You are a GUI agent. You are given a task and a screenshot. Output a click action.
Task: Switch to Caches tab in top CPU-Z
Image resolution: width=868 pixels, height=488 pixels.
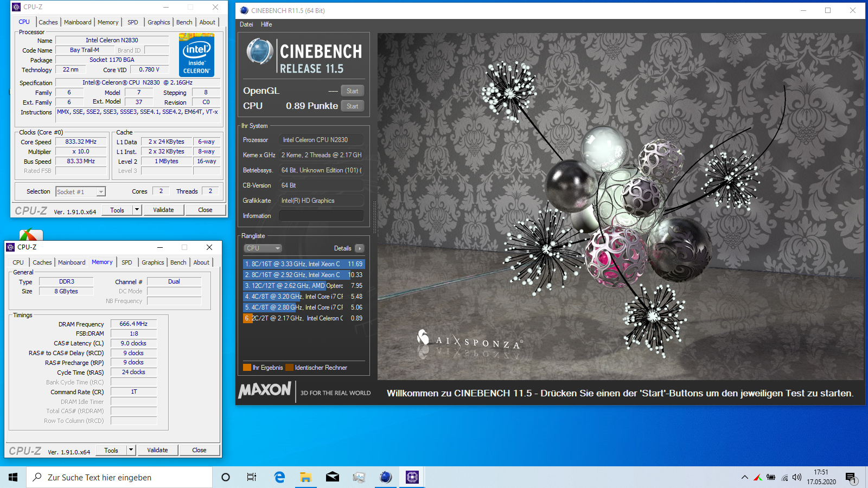click(48, 22)
